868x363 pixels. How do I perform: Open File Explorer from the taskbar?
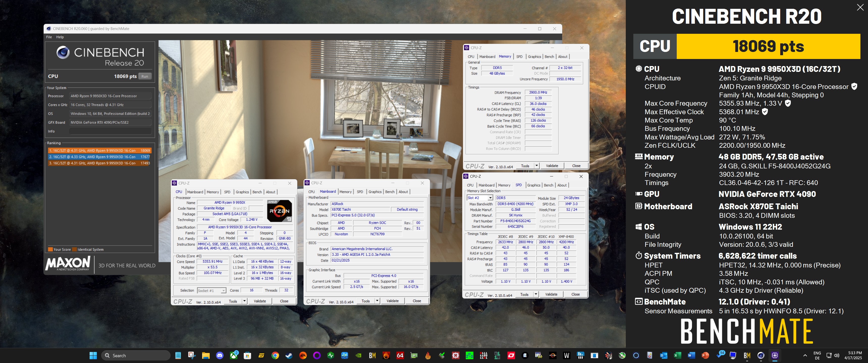206,355
